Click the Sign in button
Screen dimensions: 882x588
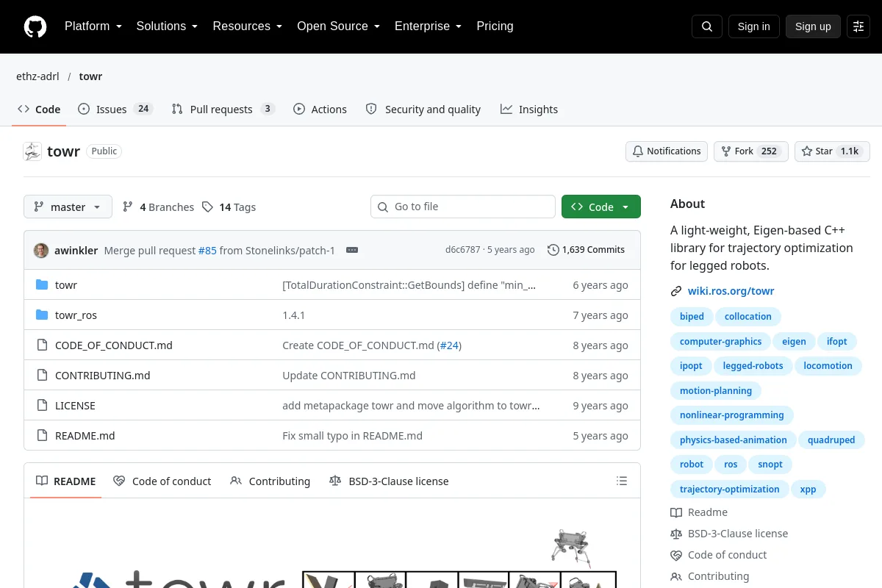753,26
